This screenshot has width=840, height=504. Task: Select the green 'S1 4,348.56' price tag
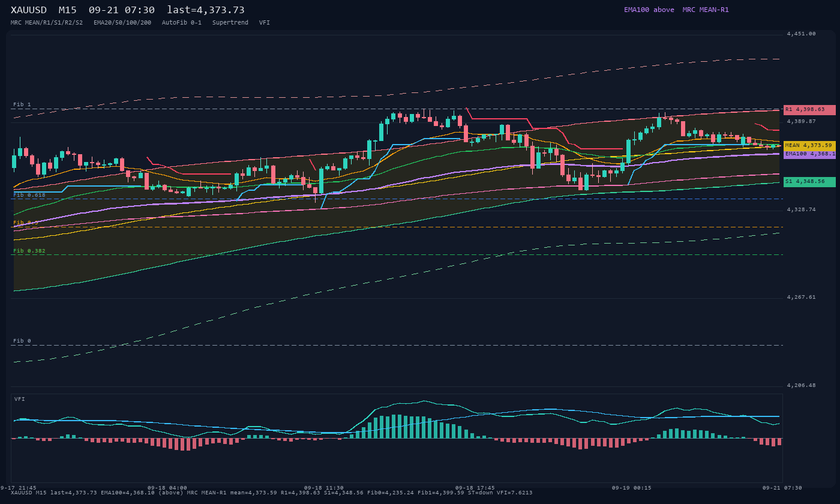(x=809, y=182)
